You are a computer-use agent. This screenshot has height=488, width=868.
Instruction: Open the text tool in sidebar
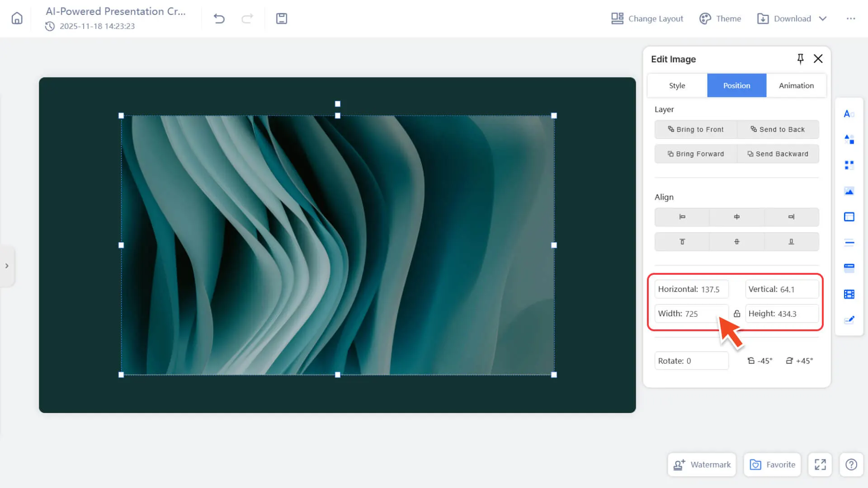(x=849, y=114)
